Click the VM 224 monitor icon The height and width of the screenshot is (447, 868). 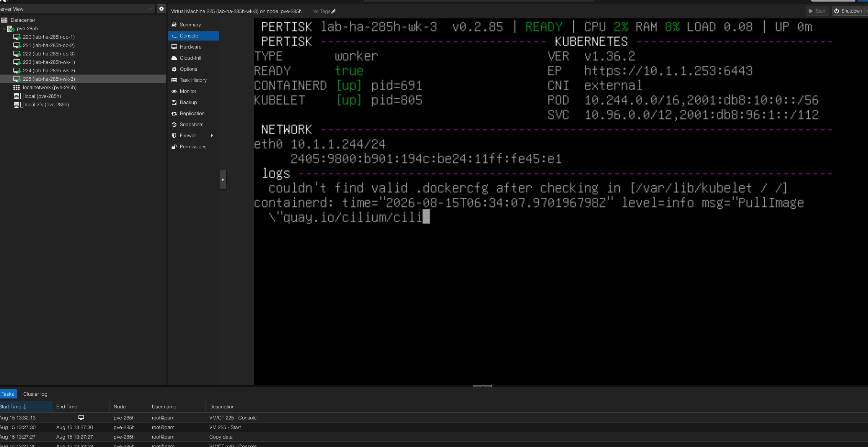17,71
